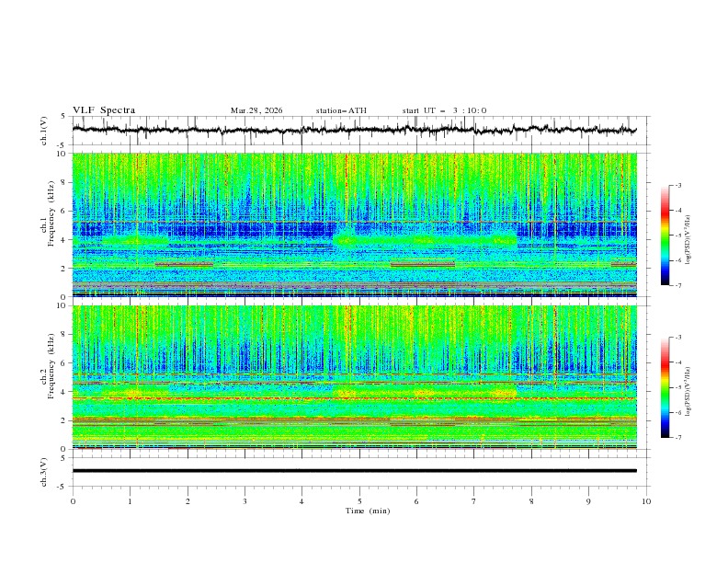Click the ch.1 spectrogram color bar
This screenshot has width=728, height=563.
[665, 236]
